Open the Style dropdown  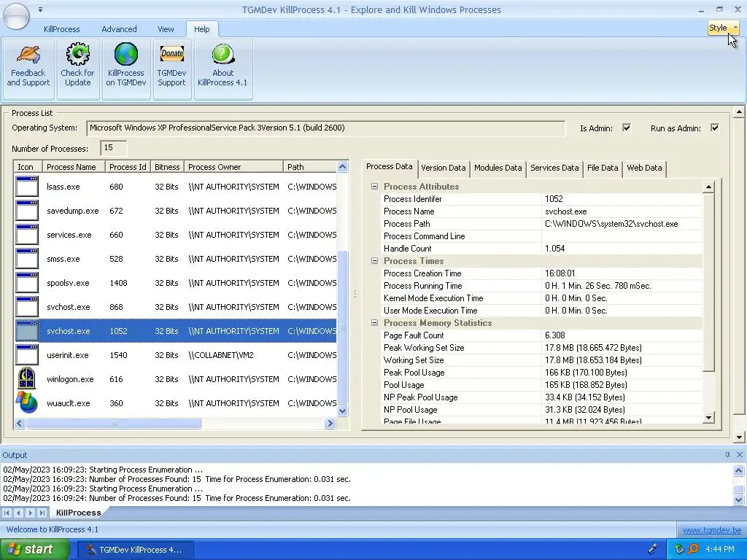click(x=723, y=28)
